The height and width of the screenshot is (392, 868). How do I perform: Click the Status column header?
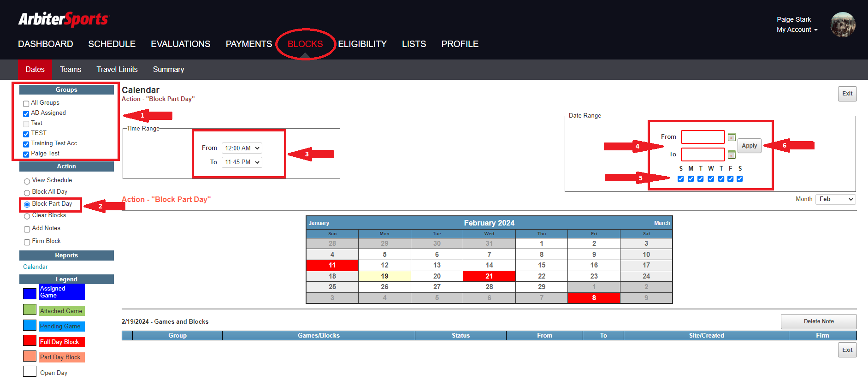[461, 335]
